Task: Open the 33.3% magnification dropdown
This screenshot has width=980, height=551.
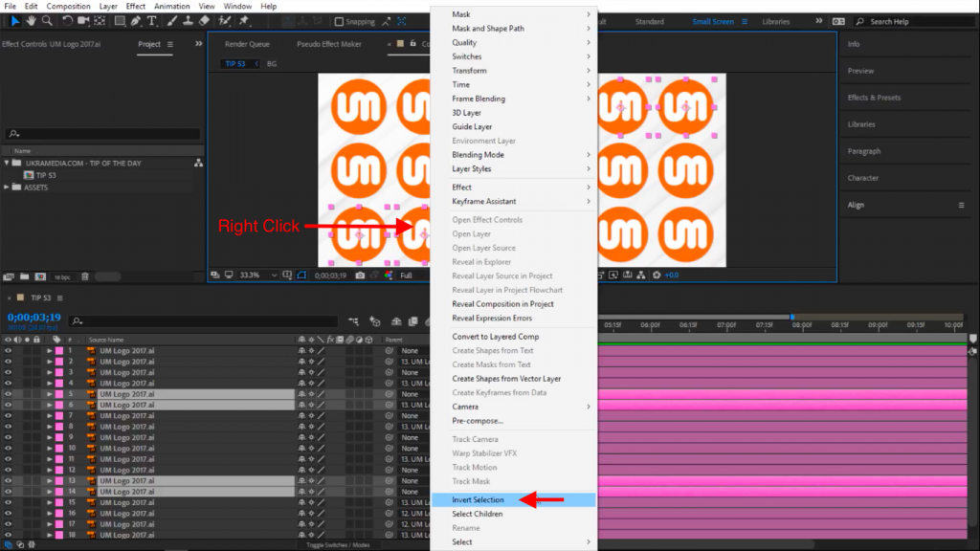Action: click(258, 275)
